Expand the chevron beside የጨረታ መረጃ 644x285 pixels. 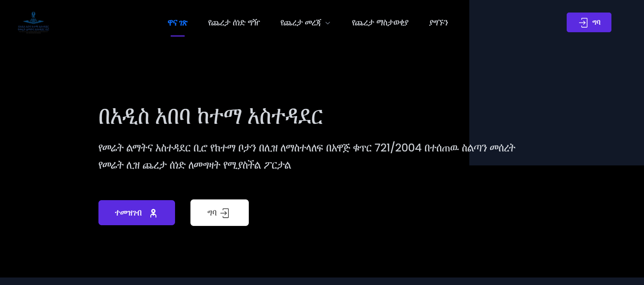tap(328, 23)
